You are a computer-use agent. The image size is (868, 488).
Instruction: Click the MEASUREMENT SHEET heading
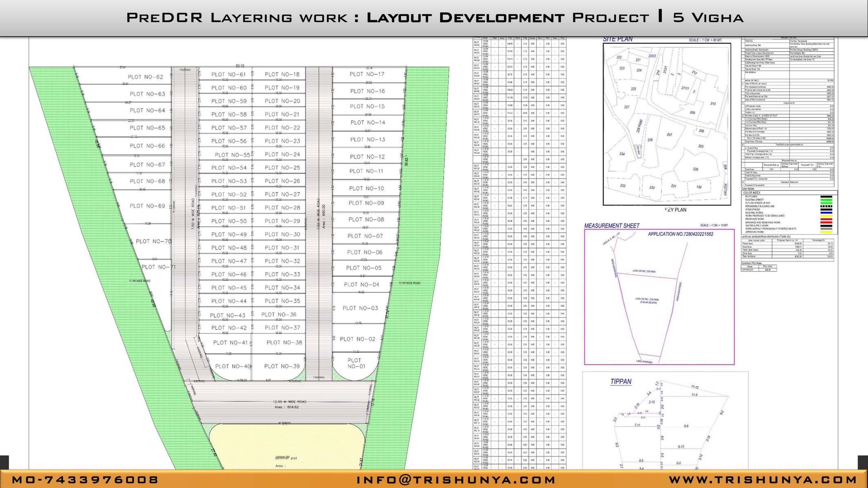pos(612,225)
